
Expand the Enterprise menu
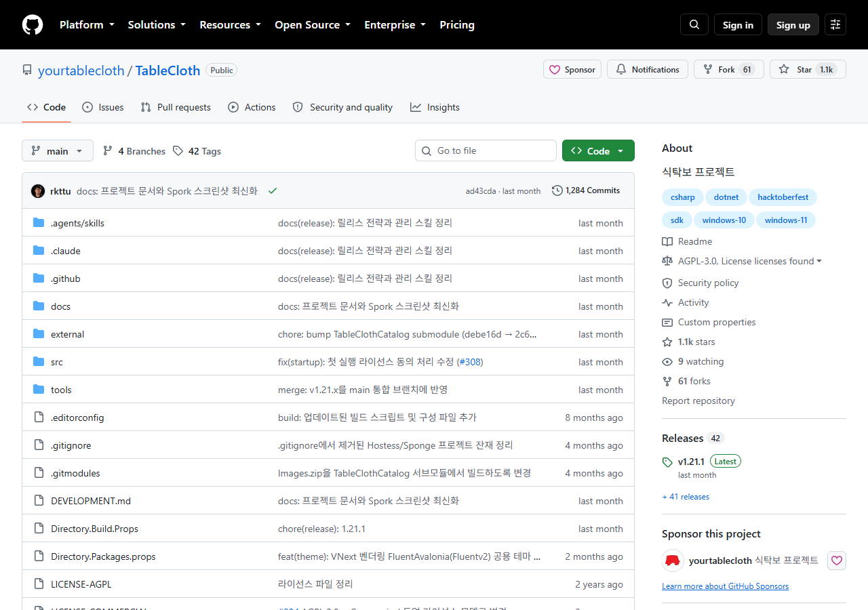(395, 24)
